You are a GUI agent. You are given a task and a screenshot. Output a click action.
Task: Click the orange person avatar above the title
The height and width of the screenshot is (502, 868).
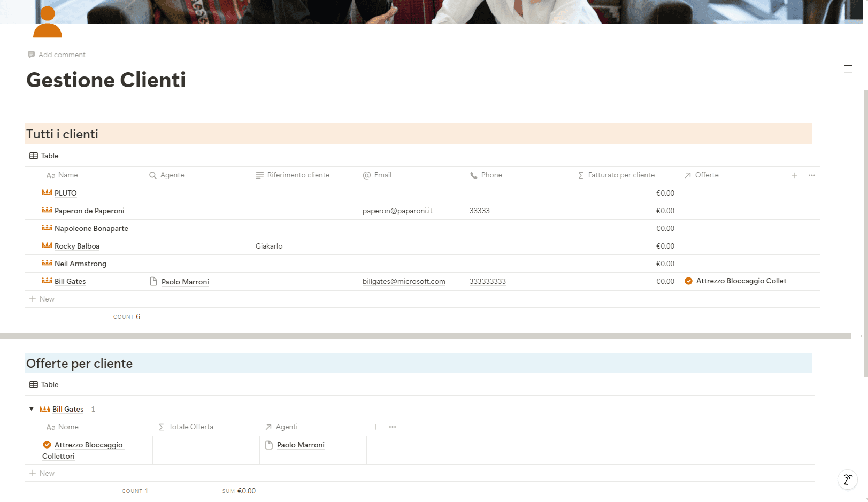click(x=48, y=22)
